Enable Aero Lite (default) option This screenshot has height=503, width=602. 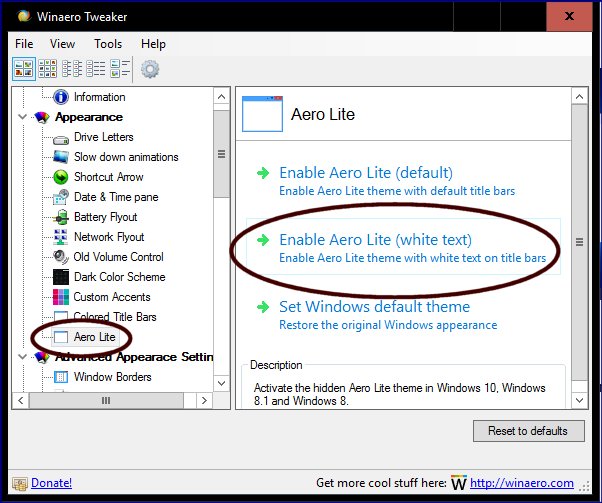click(403, 181)
